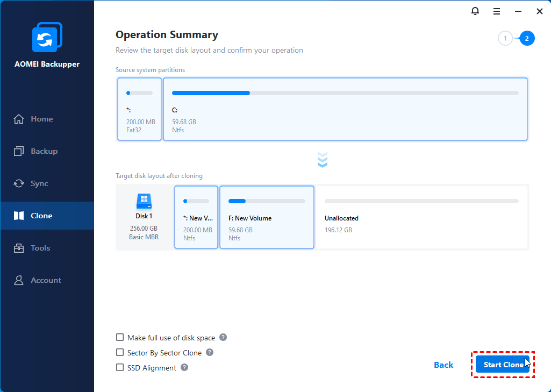Click the Review the target disk layout subtitle
Screen dimensions: 551x392
[209, 50]
